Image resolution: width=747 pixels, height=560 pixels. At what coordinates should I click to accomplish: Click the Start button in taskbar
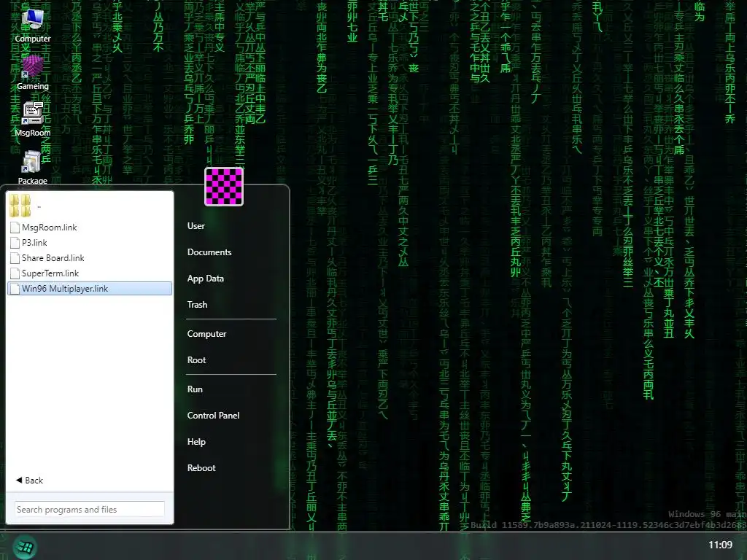pyautogui.click(x=24, y=547)
